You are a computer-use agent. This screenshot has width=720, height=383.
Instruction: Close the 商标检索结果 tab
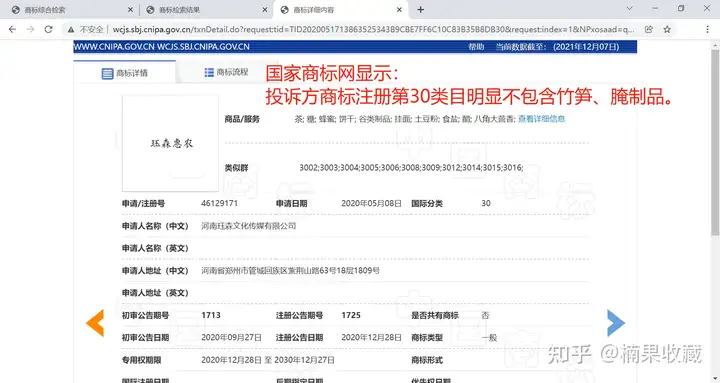click(265, 10)
